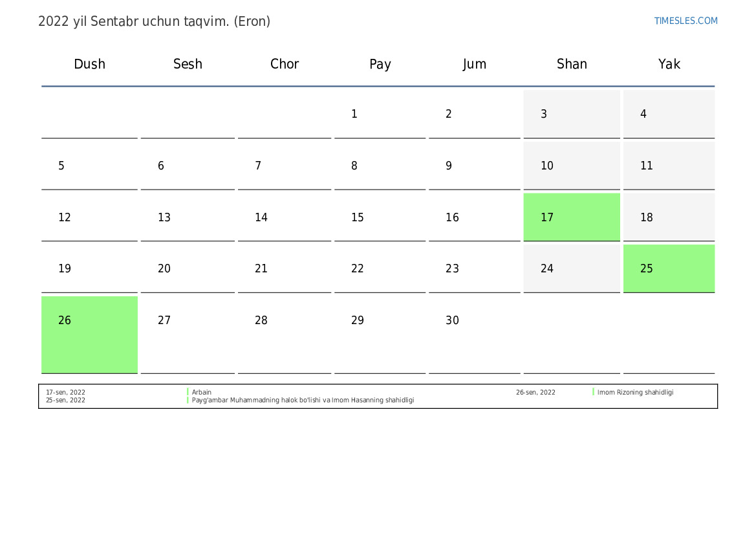Click the Payg'ambar Muhammadning holiday legend entry
The image size is (756, 535).
[x=303, y=400]
